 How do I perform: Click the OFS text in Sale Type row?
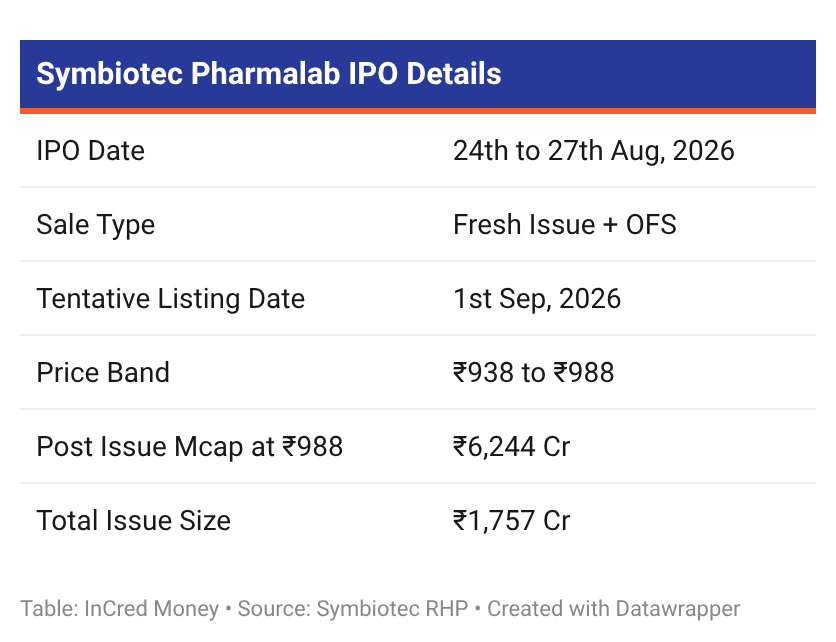[651, 224]
